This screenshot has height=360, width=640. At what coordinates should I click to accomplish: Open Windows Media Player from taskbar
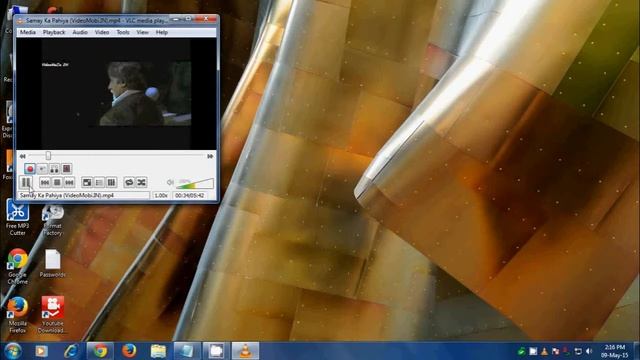pos(41,351)
